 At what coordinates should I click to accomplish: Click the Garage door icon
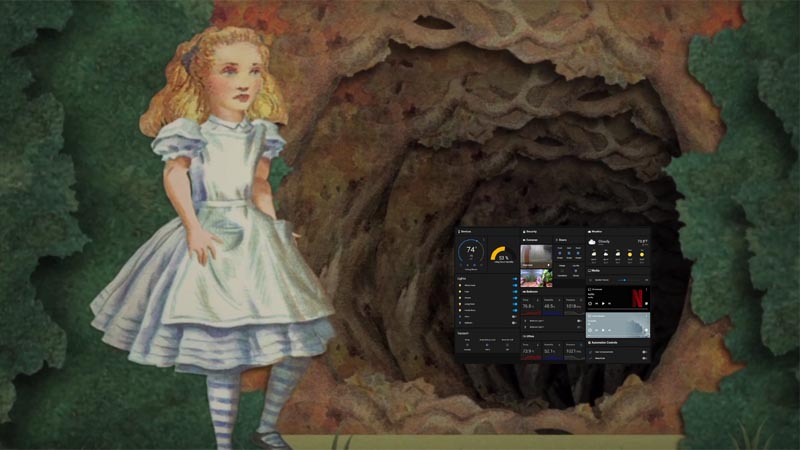click(562, 271)
